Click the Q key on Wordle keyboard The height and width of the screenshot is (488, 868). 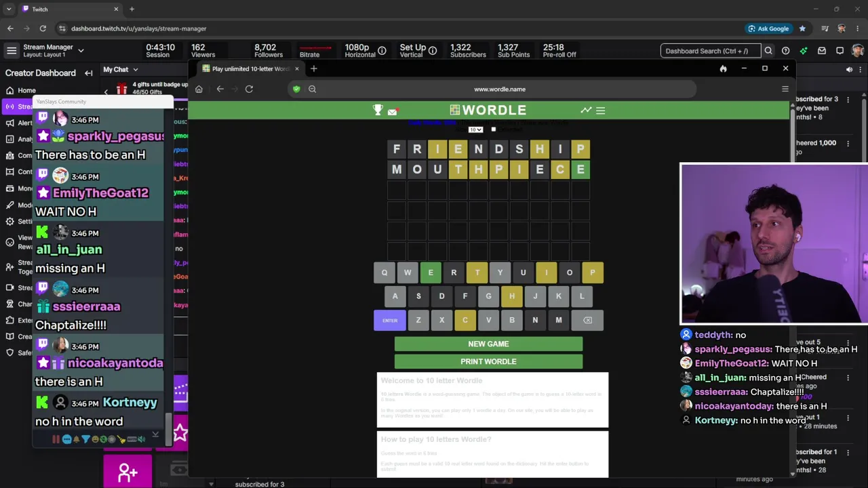pos(384,272)
